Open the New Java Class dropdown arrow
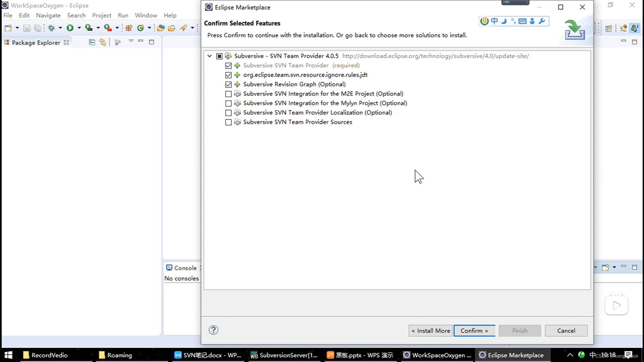This screenshot has width=644, height=362. (149, 28)
